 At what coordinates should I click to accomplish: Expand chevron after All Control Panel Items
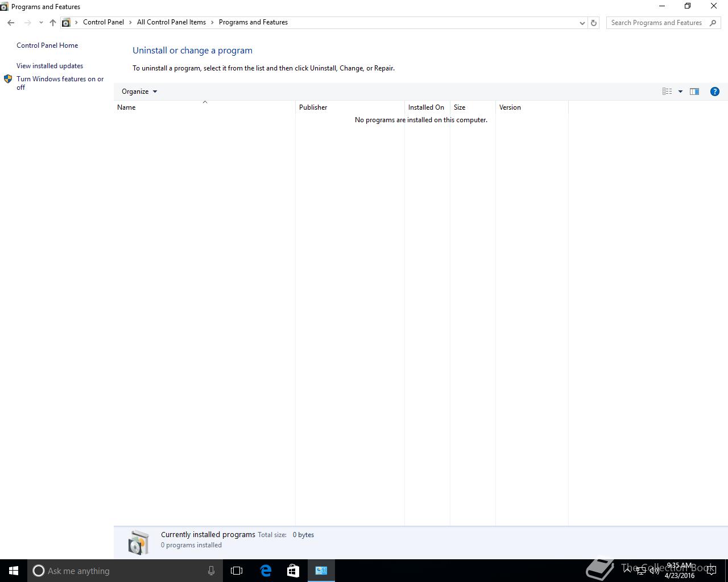[212, 22]
